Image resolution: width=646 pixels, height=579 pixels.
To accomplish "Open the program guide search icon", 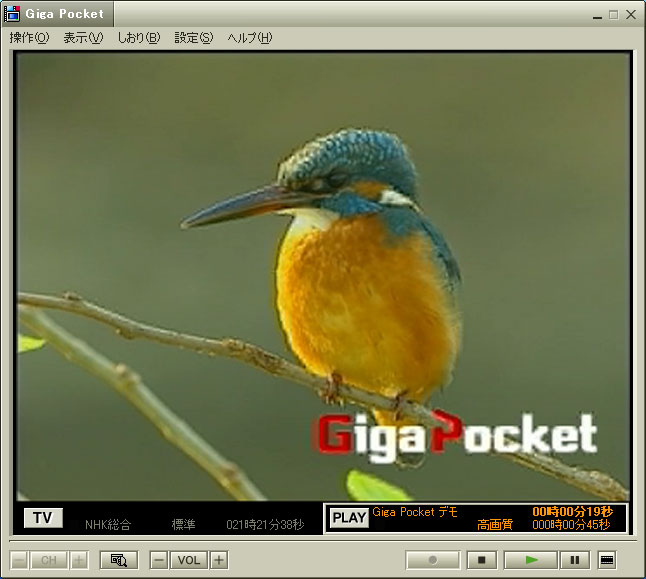I will (x=118, y=560).
